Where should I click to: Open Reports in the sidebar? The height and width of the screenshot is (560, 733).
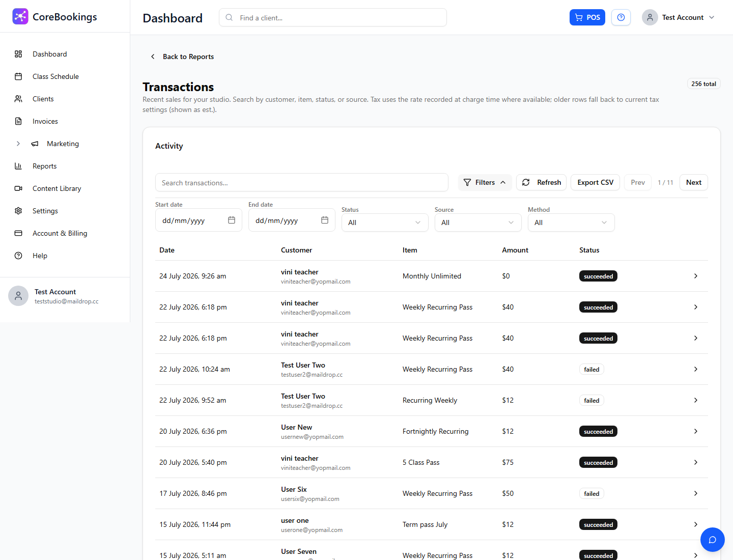click(x=44, y=166)
